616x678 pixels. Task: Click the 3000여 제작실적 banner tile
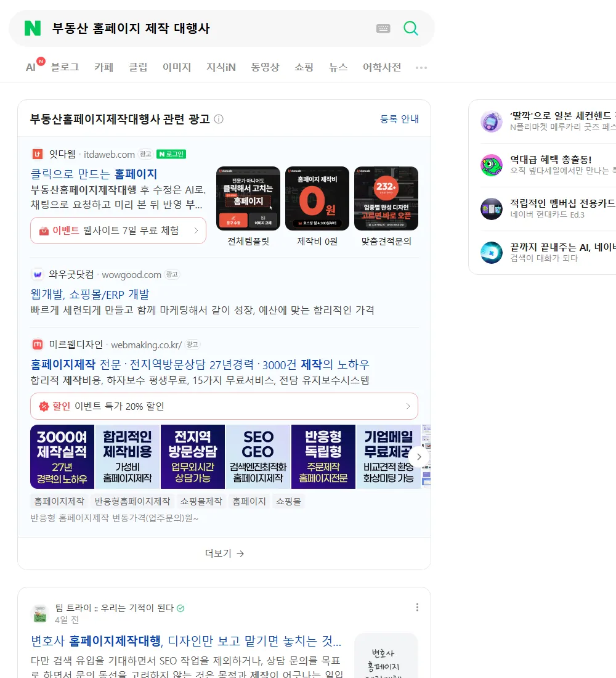(x=62, y=457)
